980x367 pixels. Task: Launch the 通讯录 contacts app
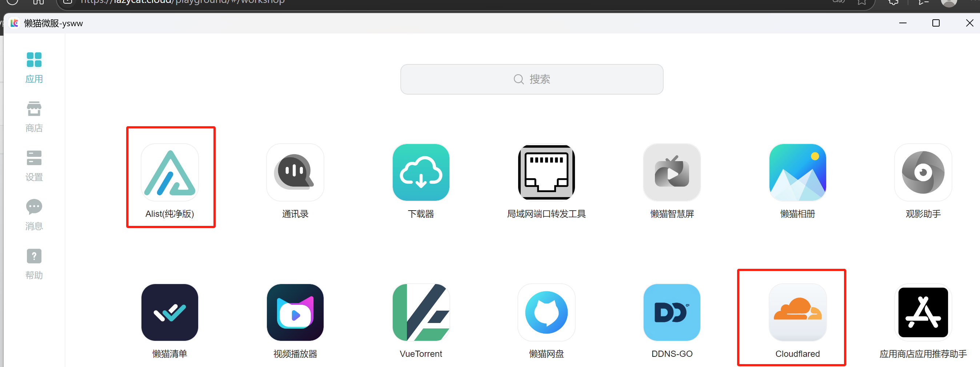[x=295, y=172]
